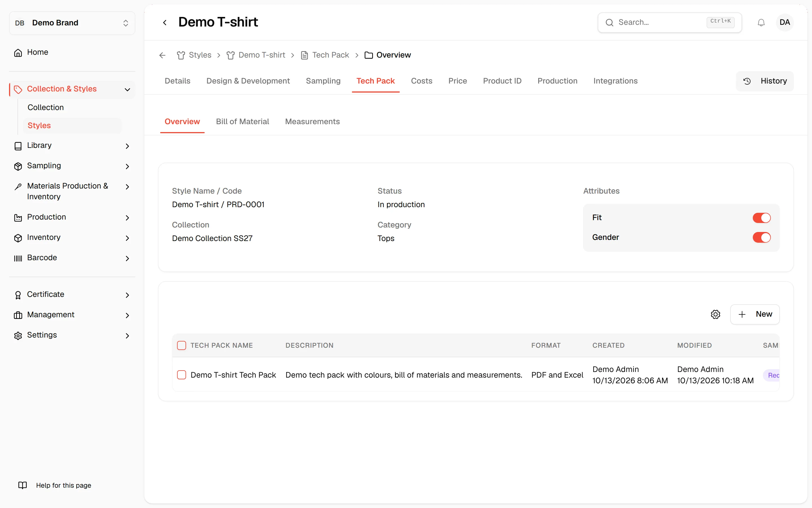This screenshot has width=812, height=508.
Task: Switch to Bill of Material sub-tab
Action: coord(242,122)
